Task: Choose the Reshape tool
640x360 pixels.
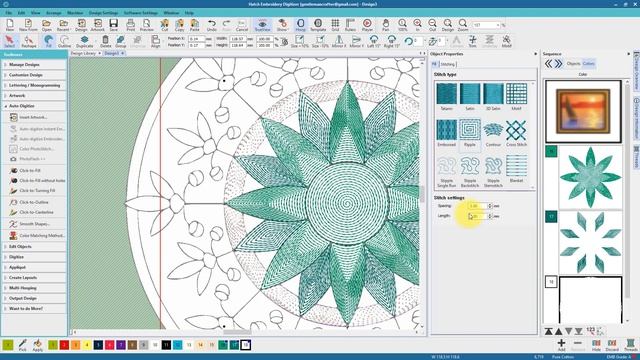Action: click(29, 41)
